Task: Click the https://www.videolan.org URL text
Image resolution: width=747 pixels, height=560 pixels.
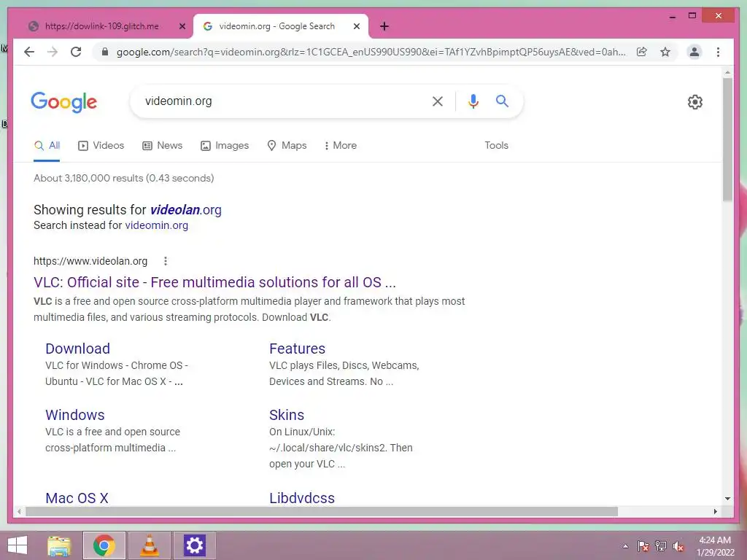Action: click(90, 262)
